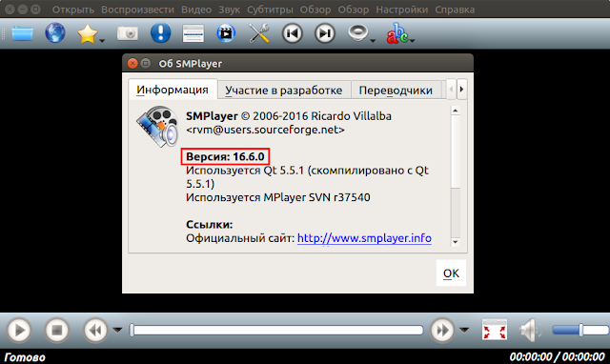Open favorites via the star icon
Image resolution: width=610 pixels, height=364 pixels.
[x=87, y=34]
